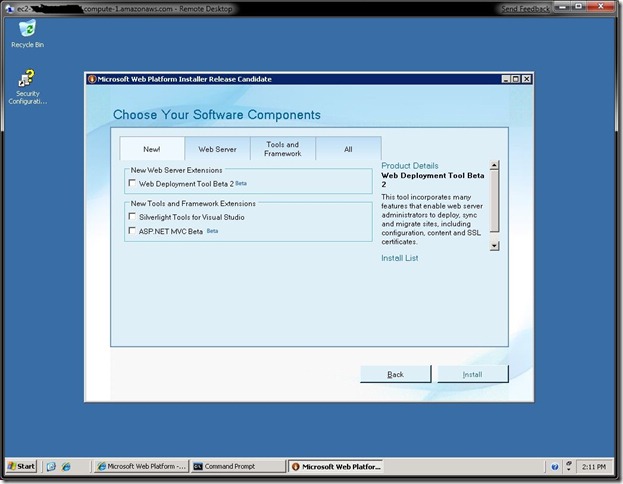The height and width of the screenshot is (484, 623).
Task: Select the New! tab
Action: coord(152,149)
